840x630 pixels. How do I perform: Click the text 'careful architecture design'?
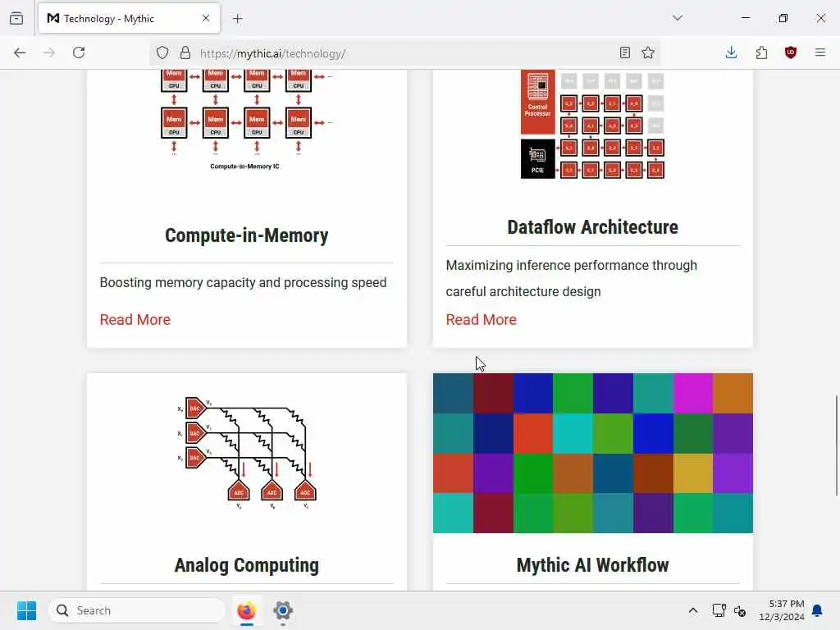coord(523,292)
